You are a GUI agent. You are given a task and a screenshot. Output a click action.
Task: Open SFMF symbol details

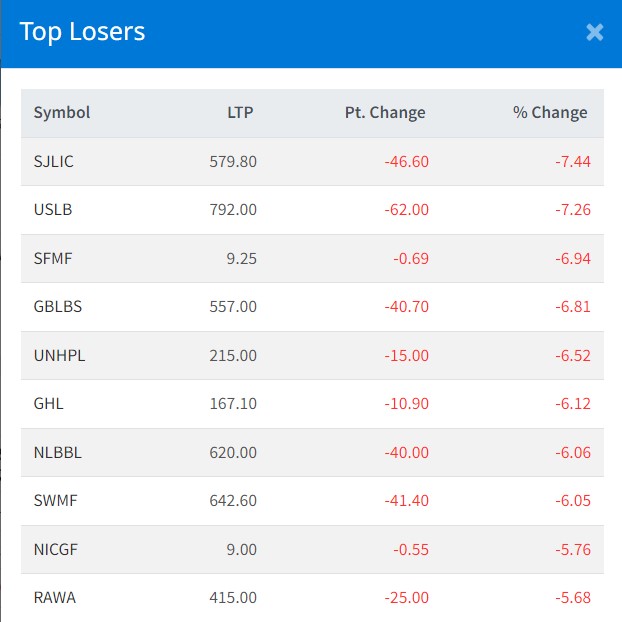point(53,258)
